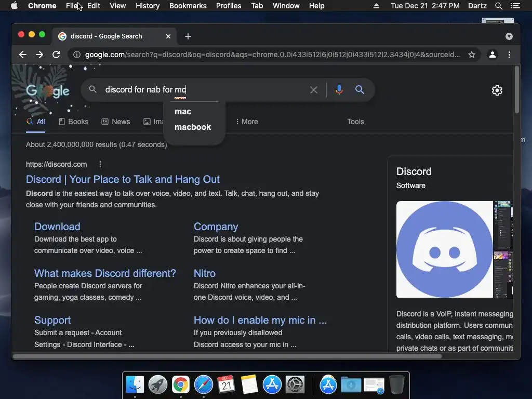Open Trash in the Dock
This screenshot has width=532, height=399.
click(x=396, y=385)
